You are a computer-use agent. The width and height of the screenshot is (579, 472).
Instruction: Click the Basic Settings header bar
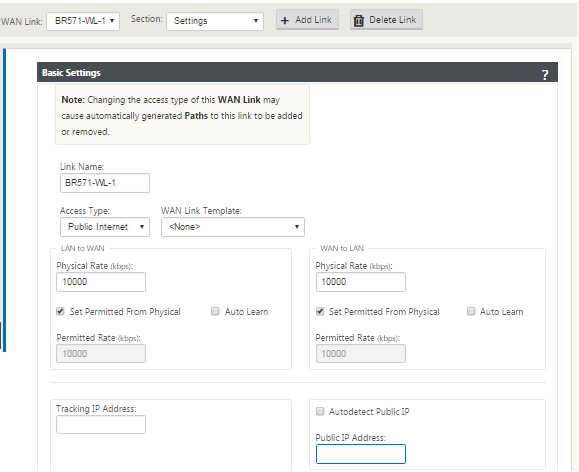point(297,72)
